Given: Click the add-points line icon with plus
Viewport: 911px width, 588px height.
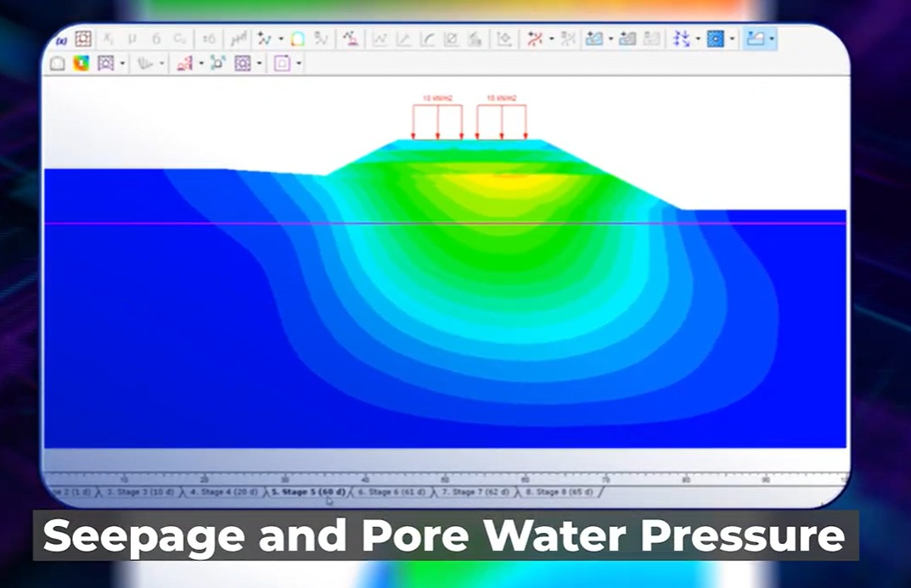Looking at the screenshot, I should coord(264,39).
